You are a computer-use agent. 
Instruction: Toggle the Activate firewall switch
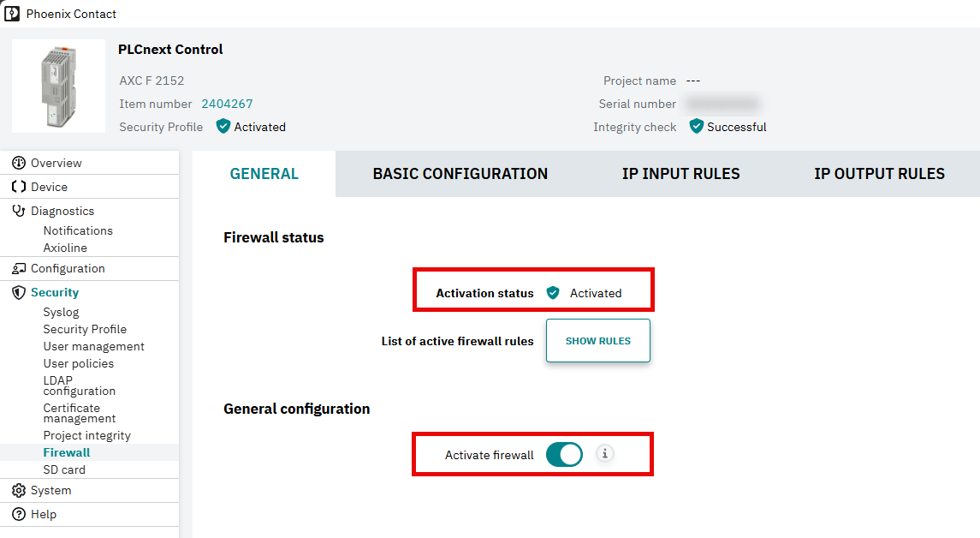tap(564, 455)
